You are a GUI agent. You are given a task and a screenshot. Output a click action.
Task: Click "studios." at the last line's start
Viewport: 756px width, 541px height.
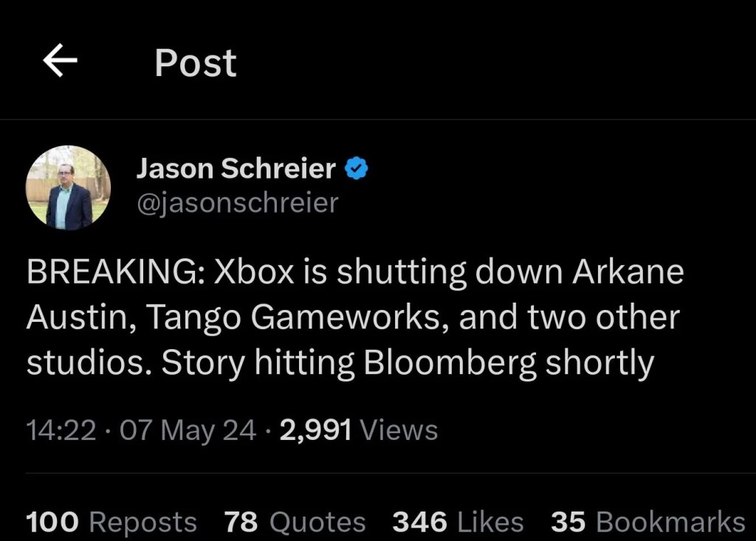coord(89,363)
